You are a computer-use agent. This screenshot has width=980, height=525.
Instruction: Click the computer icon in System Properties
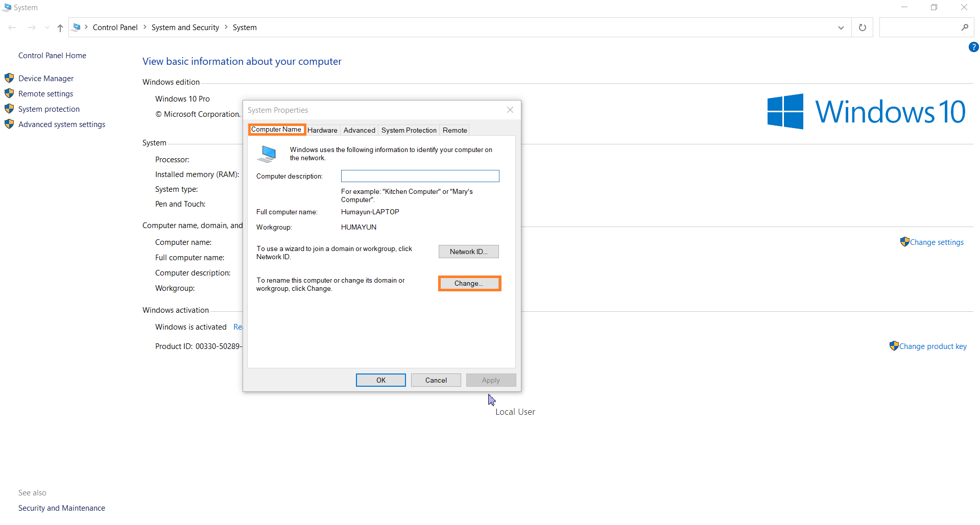coord(267,154)
